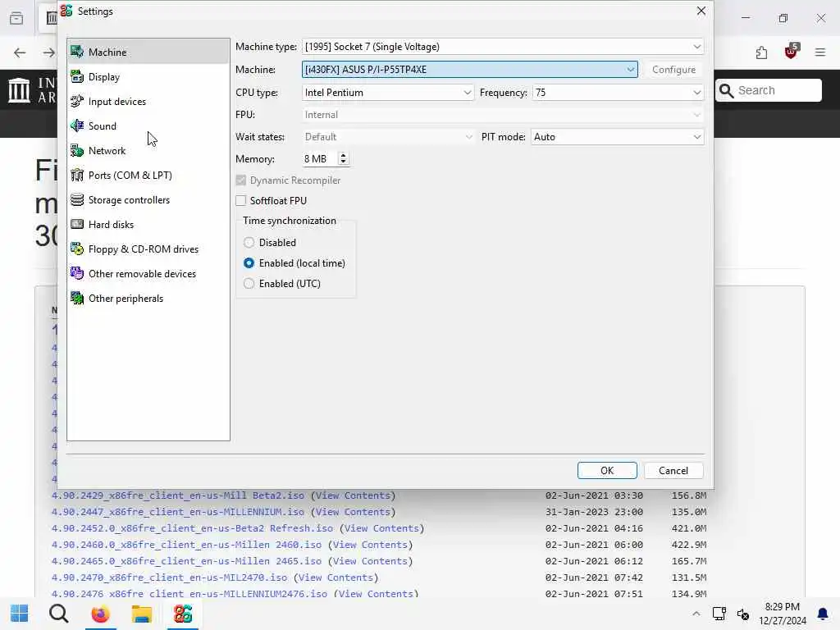This screenshot has height=630, width=840.
Task: Toggle the Dynamic Recompiler checkbox
Action: coord(241,180)
